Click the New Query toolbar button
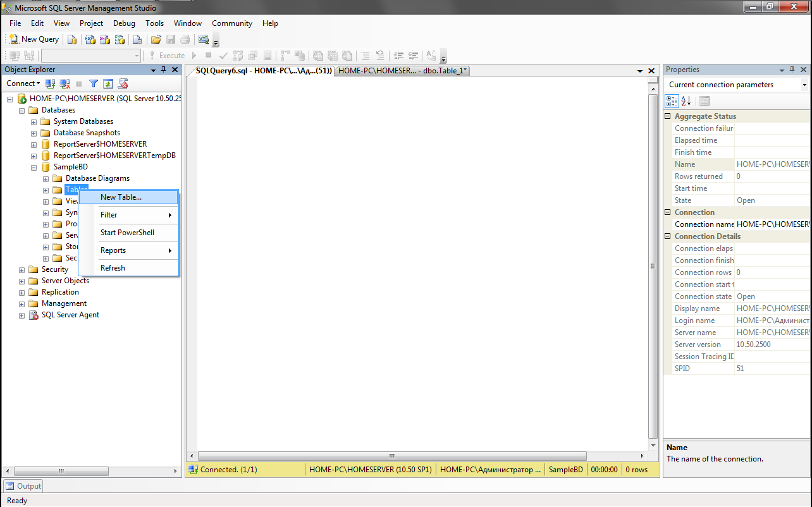Screen dimensions: 812x507 pos(34,39)
